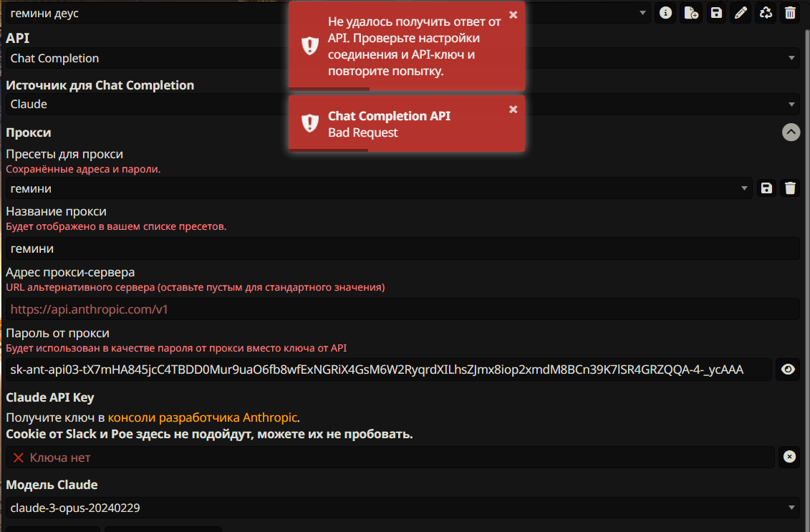Click the Источник для Chat Completion label
The height and width of the screenshot is (532, 810).
point(100,85)
